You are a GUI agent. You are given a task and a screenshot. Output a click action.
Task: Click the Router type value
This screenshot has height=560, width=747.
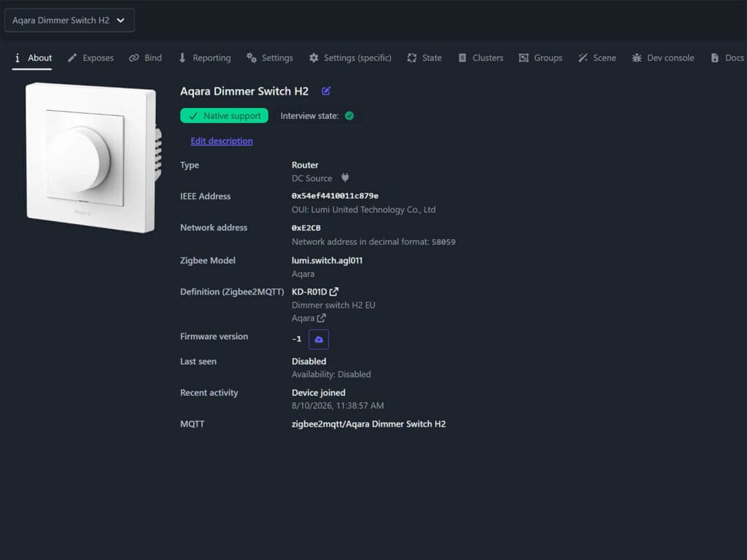tap(305, 165)
